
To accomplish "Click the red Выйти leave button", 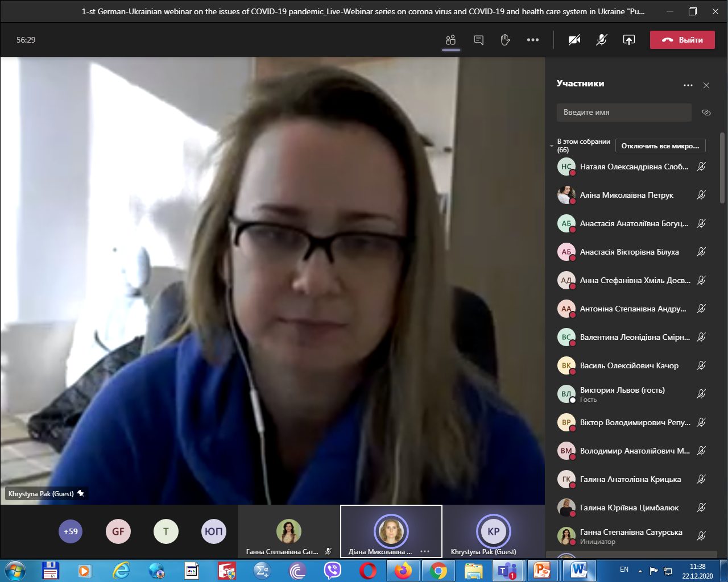I will tap(682, 40).
